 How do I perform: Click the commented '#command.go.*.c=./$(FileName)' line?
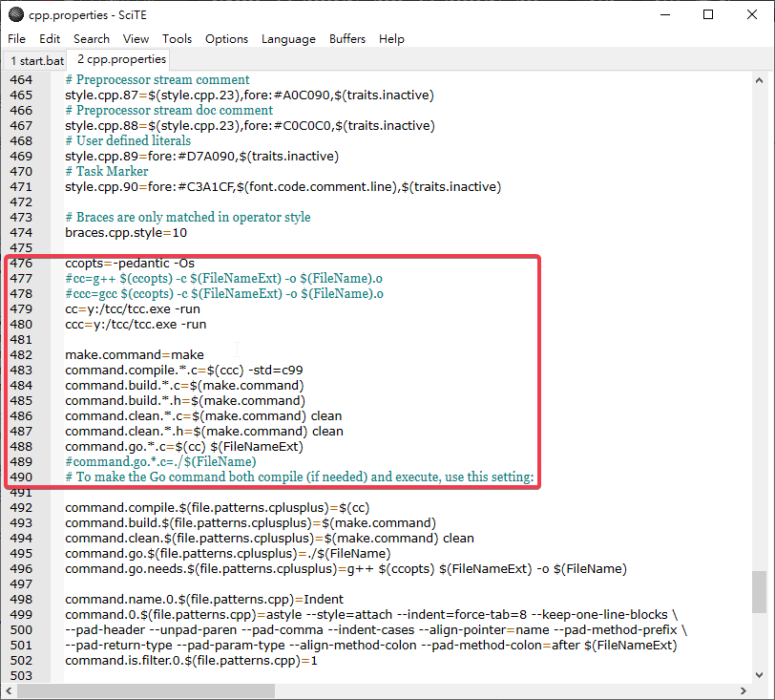[160, 461]
